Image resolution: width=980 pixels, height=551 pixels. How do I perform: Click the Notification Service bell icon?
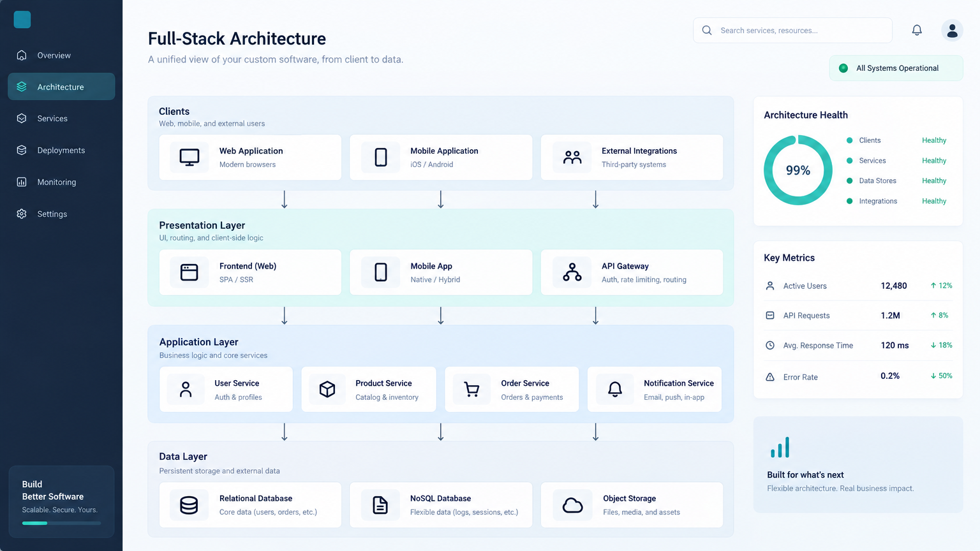point(615,390)
